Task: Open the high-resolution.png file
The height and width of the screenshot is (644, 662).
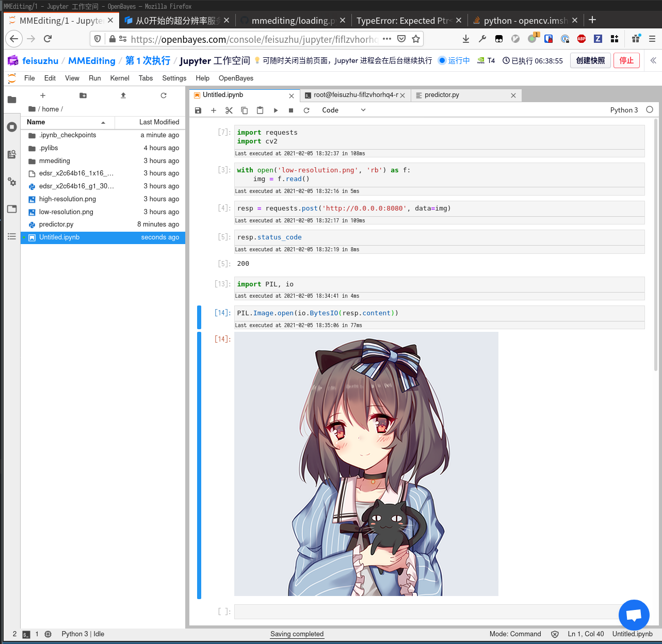Action: click(x=68, y=199)
